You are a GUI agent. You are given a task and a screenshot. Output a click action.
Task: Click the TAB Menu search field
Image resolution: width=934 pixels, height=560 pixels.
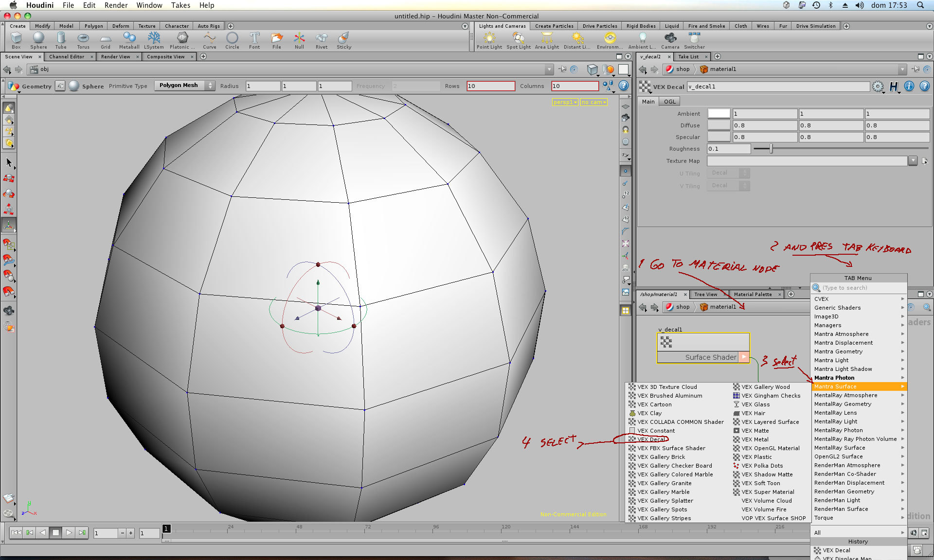pos(859,288)
